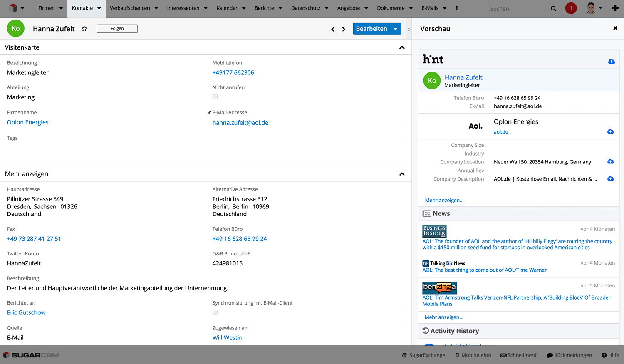Click into the Suchen search field
The image size is (624, 364).
(516, 9)
